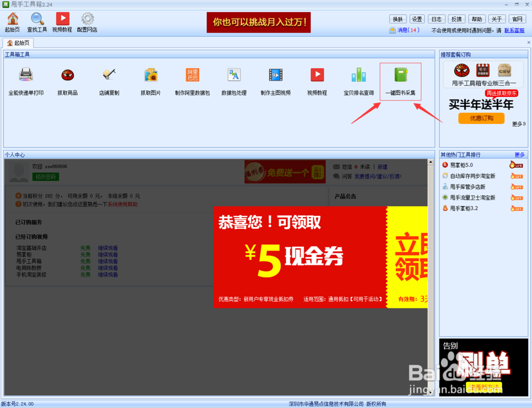Click 更多 under the package promotion
Image resolution: width=532 pixels, height=408 pixels.
pyautogui.click(x=518, y=124)
